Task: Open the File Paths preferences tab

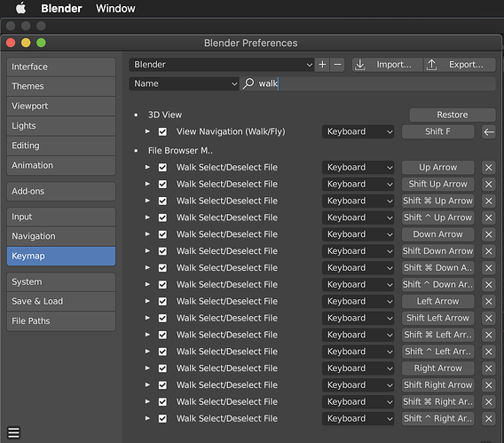Action: click(x=61, y=320)
